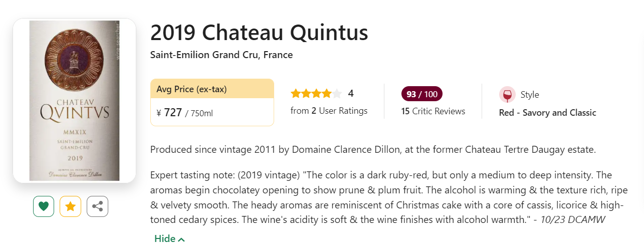This screenshot has width=644, height=250.
Task: Click the first gold user rating star
Action: click(295, 94)
